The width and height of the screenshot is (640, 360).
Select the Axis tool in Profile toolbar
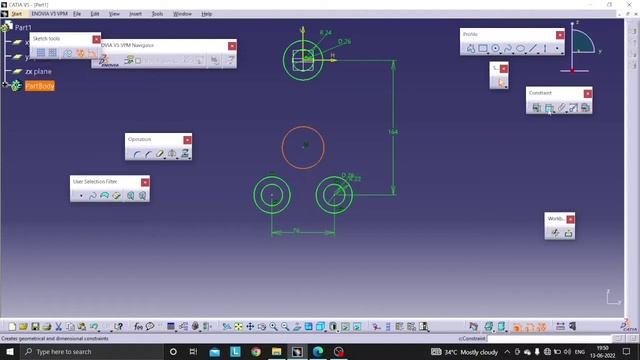click(x=545, y=49)
